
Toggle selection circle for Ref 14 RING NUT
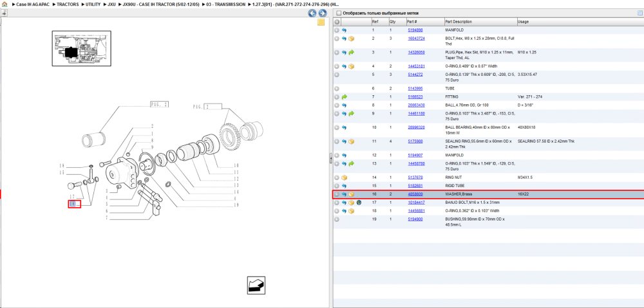pos(337,177)
